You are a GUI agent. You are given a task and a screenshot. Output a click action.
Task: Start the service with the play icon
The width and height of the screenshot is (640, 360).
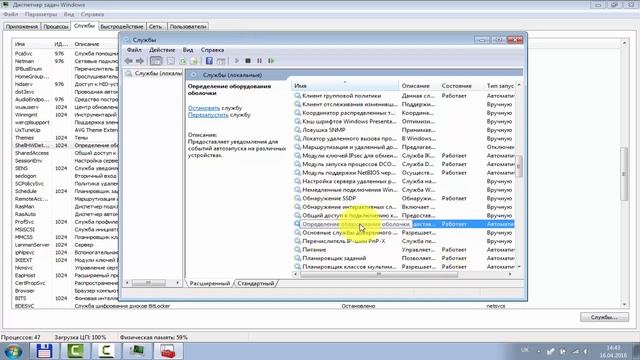point(236,61)
